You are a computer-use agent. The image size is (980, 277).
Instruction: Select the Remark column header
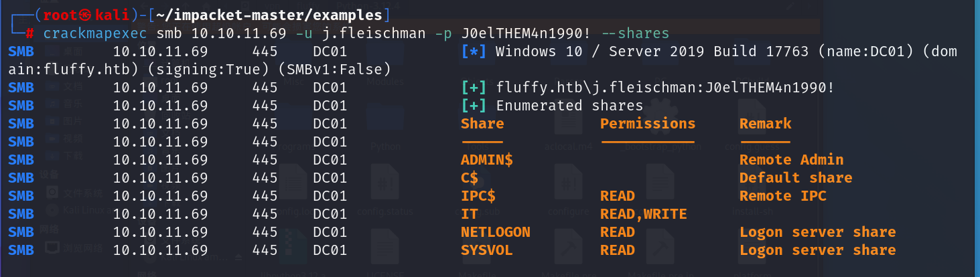(x=765, y=124)
